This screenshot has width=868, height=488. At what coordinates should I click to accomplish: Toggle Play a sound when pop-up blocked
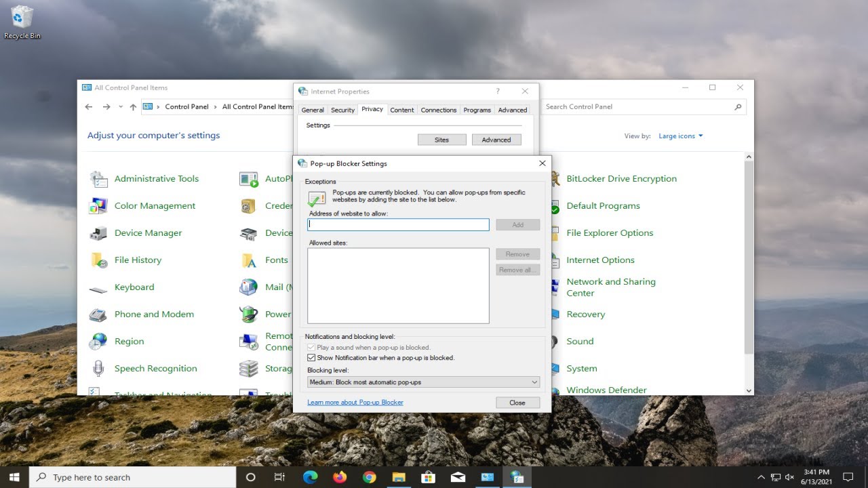(x=311, y=348)
